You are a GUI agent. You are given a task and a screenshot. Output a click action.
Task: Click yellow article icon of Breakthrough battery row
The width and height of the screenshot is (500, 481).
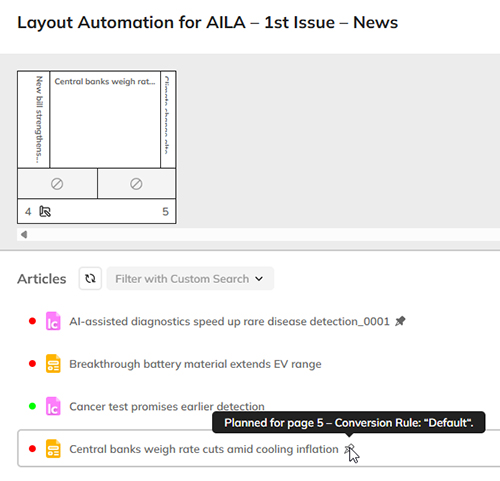53,364
